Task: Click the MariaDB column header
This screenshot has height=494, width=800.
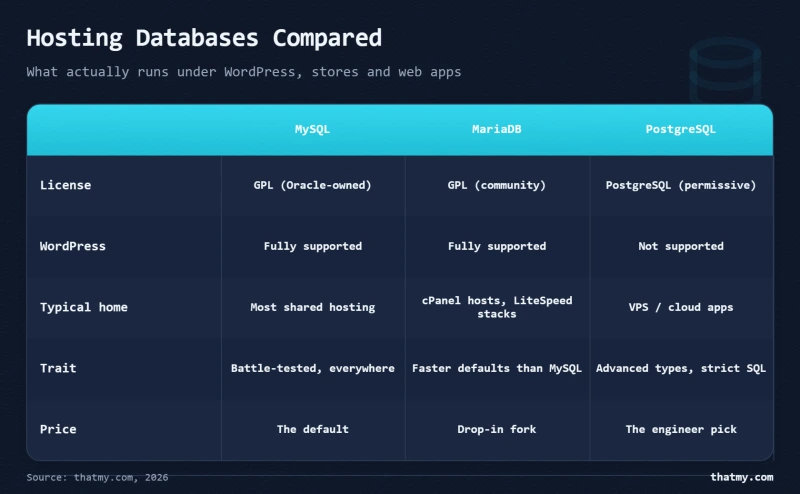Action: click(496, 129)
